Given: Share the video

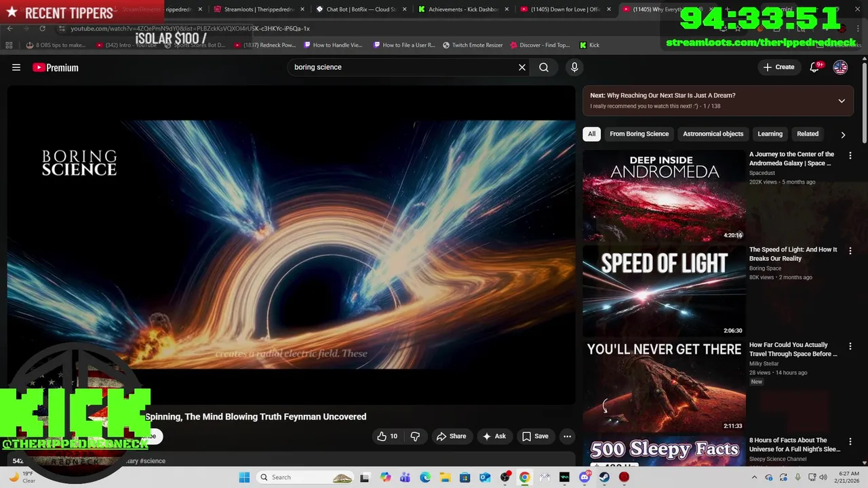Looking at the screenshot, I should pos(451,436).
